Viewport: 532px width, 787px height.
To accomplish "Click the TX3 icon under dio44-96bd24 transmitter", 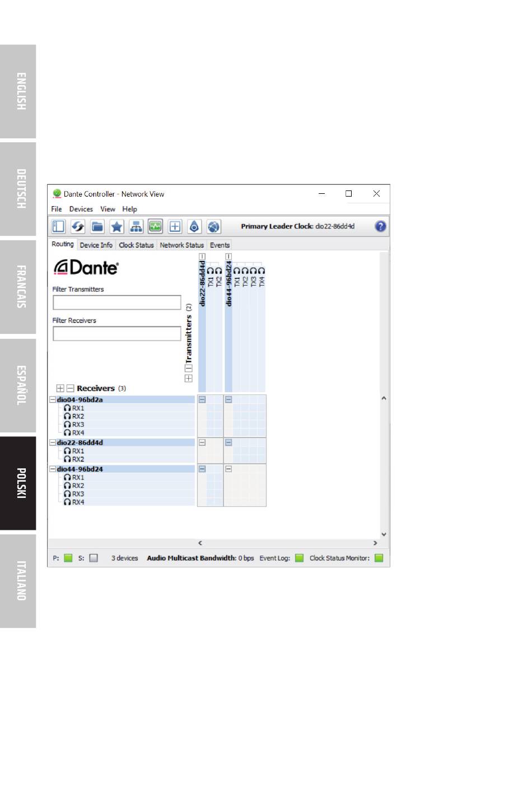I will [x=253, y=271].
